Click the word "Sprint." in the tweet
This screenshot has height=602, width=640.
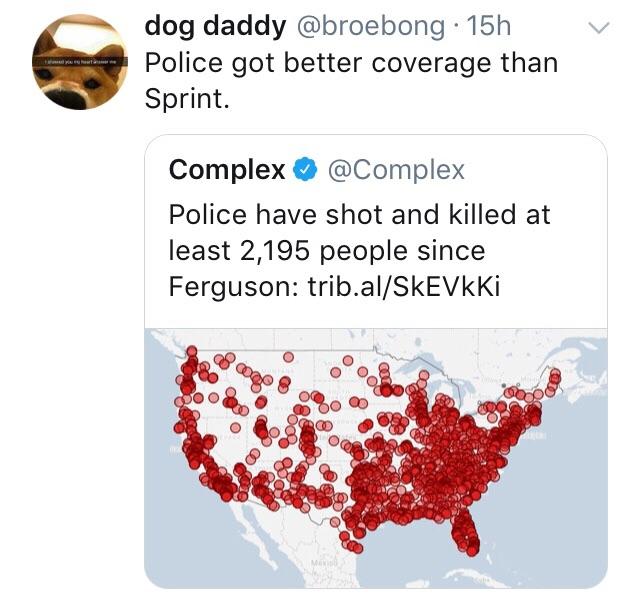coord(187,98)
